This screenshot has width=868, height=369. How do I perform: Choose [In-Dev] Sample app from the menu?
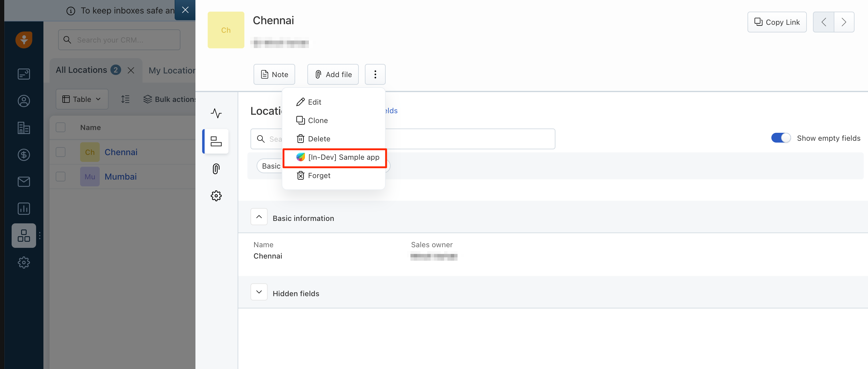pyautogui.click(x=335, y=157)
